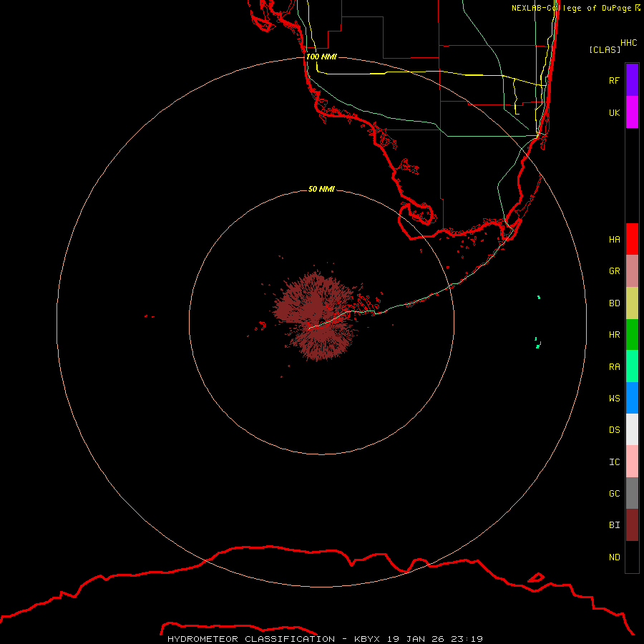Click the WS blue legend swatch
Viewport: 644px width, 644px height.
[x=632, y=398]
